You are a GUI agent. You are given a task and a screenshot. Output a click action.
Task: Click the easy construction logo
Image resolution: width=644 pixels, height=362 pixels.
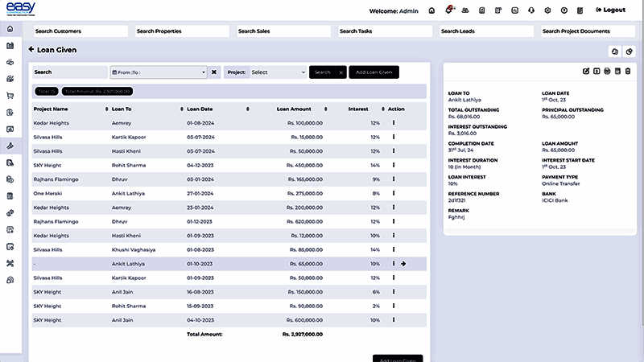point(21,9)
